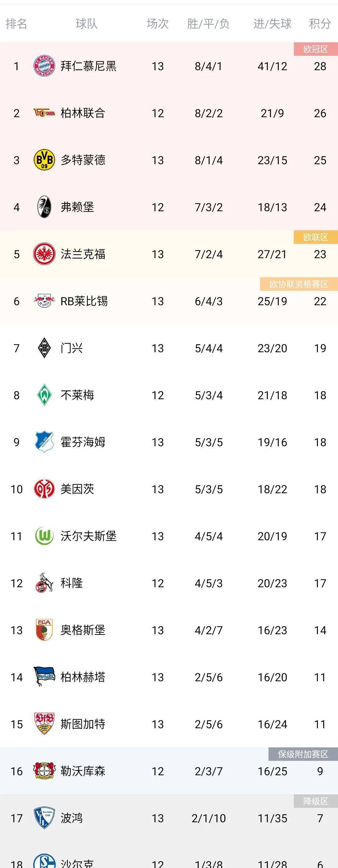The image size is (338, 868).
Task: Tap the 保级附加赛区 zone label
Action: (x=303, y=754)
